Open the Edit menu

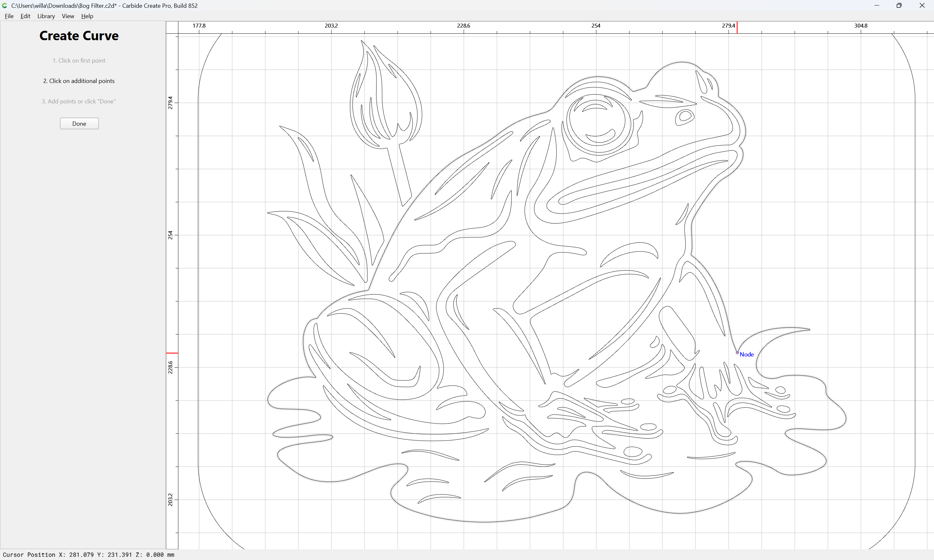click(x=25, y=16)
